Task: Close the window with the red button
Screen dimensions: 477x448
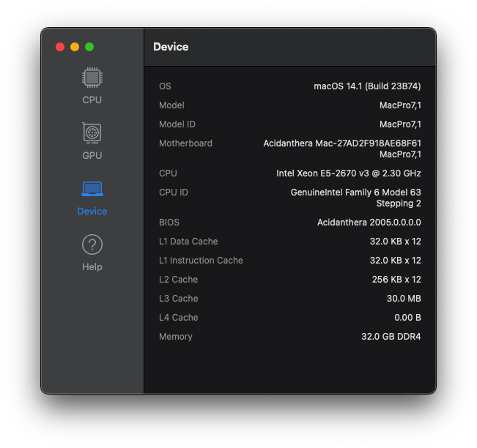Action: 60,47
